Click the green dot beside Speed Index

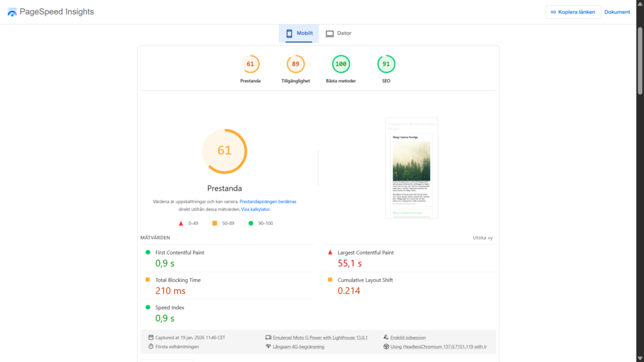click(x=148, y=307)
